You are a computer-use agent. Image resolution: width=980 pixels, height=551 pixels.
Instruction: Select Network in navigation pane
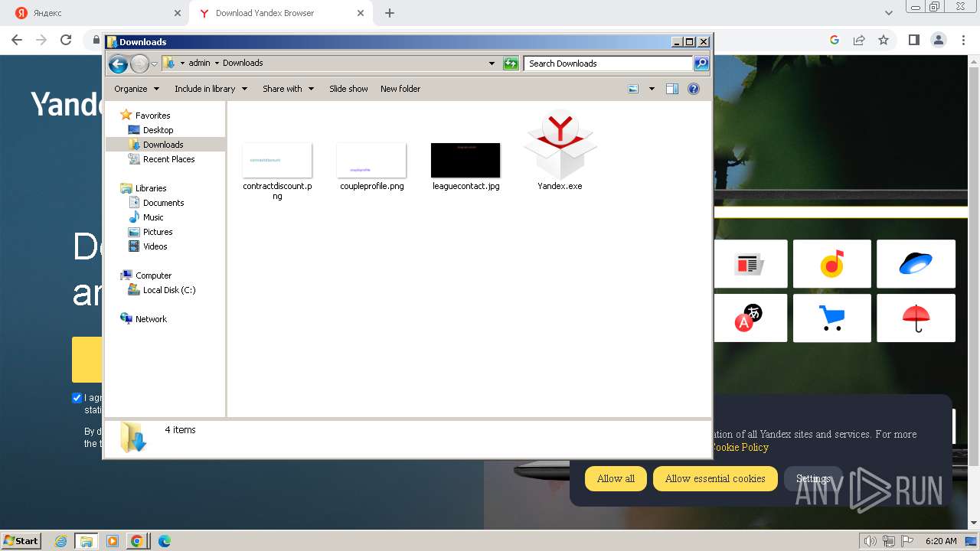point(151,319)
